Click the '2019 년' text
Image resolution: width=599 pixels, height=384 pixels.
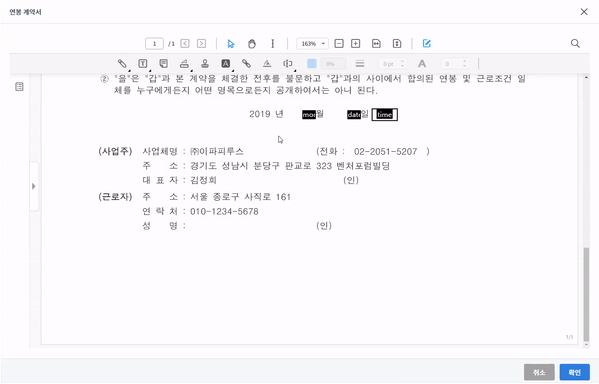[x=266, y=114]
